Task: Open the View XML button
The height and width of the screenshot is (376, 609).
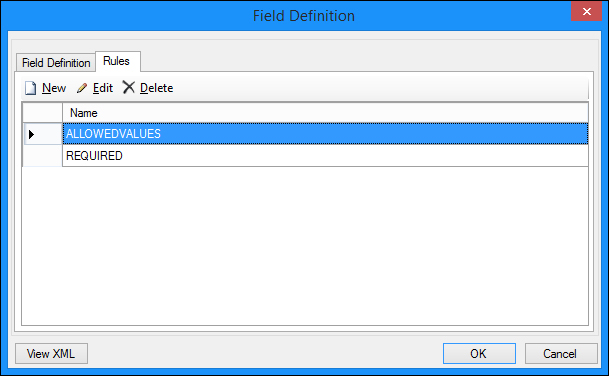Action: point(51,353)
